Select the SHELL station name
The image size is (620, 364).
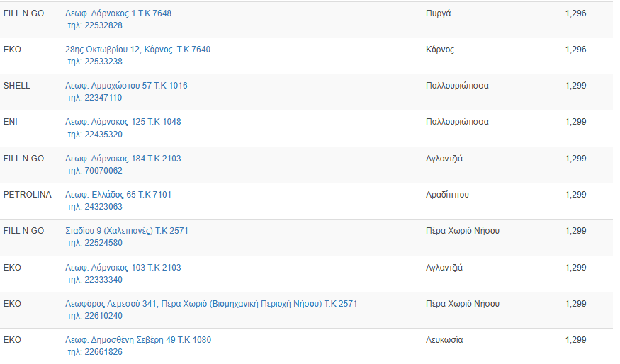16,86
